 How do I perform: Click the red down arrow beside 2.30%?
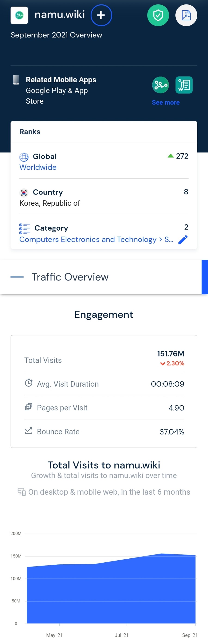[162, 364]
